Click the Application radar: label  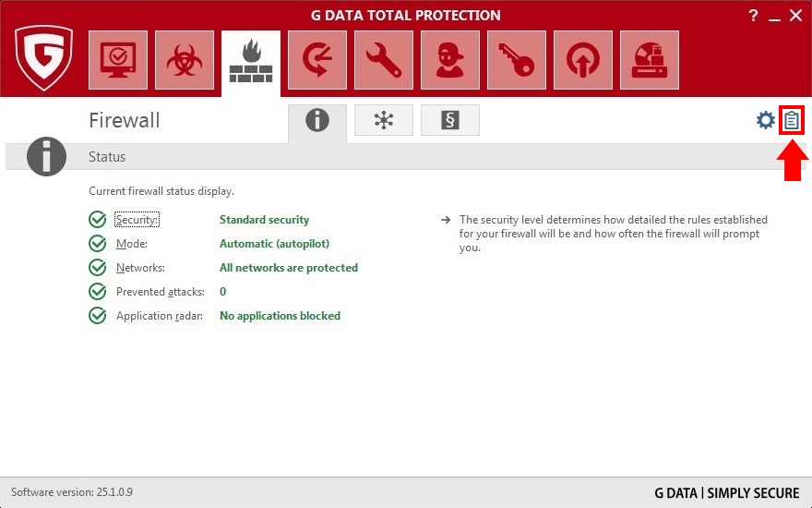coord(160,316)
